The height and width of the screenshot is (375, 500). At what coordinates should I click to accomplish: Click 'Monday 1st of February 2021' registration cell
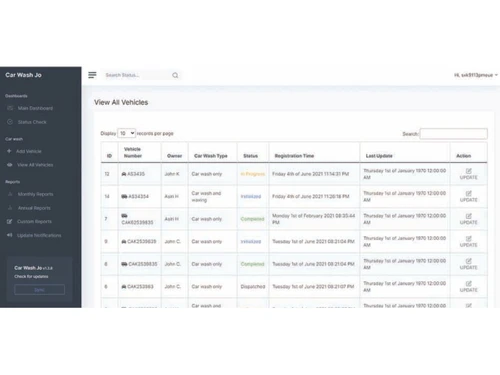(313, 219)
